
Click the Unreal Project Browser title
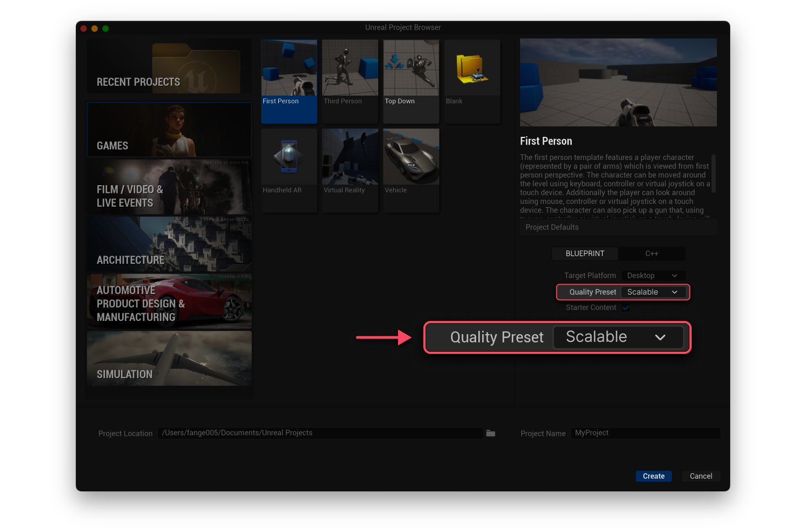[x=403, y=27]
